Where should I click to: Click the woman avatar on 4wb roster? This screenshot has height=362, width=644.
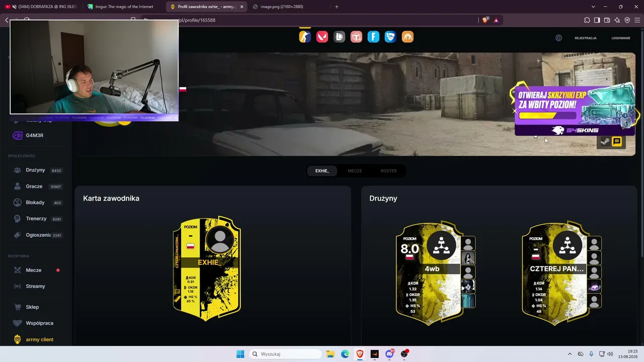468,258
